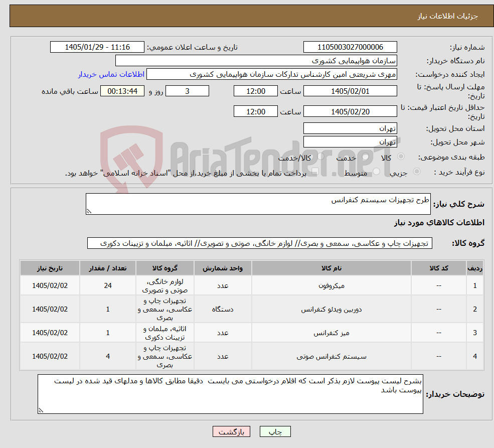Click the اطلاعات کالاهای مورد نیاز heading
494x448 pixels.
coord(439,223)
